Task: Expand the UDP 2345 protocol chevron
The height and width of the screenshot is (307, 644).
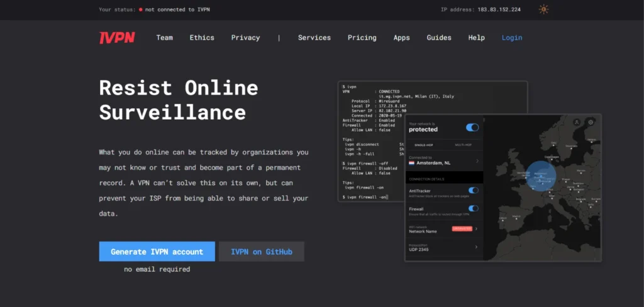Action: tap(477, 247)
